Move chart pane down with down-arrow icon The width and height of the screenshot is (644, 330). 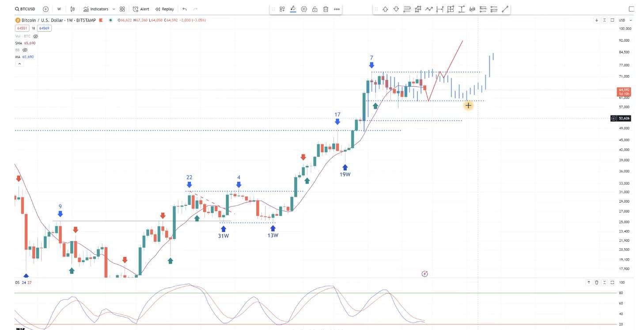597,20
